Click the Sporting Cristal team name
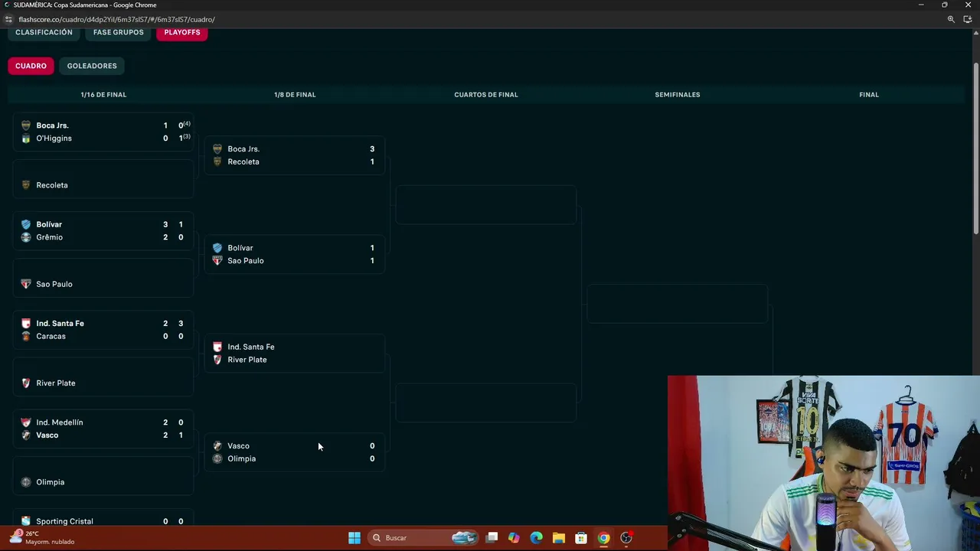Viewport: 980px width, 551px height. point(64,521)
